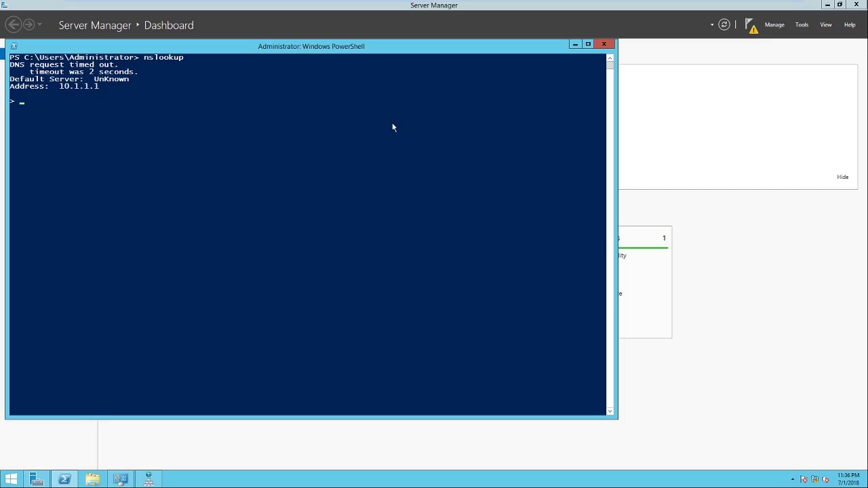The width and height of the screenshot is (868, 488).
Task: Restore down the Server Manager window
Action: pyautogui.click(x=840, y=5)
